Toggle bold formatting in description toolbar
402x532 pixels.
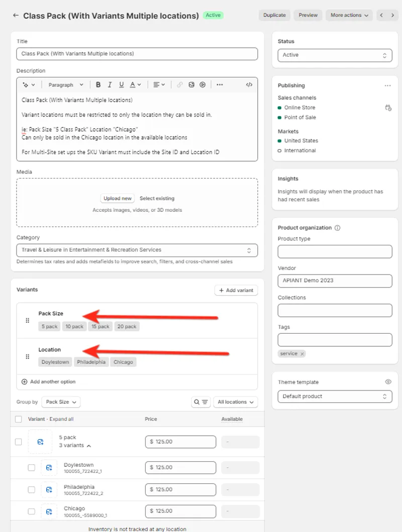click(x=98, y=85)
